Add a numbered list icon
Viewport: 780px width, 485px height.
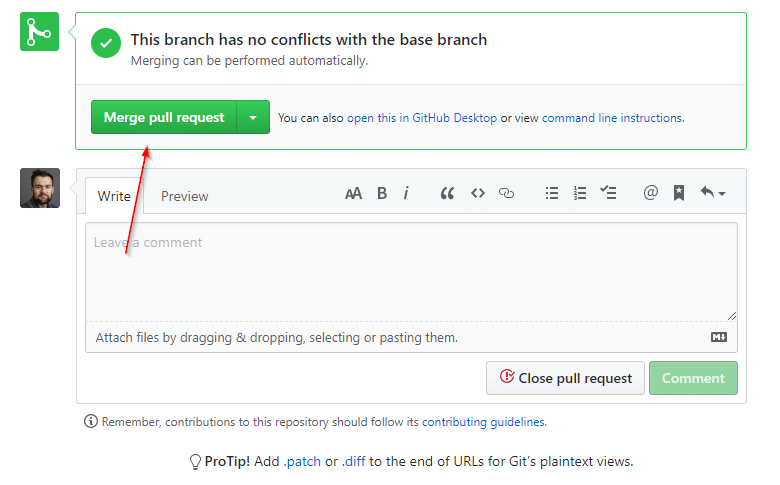580,193
